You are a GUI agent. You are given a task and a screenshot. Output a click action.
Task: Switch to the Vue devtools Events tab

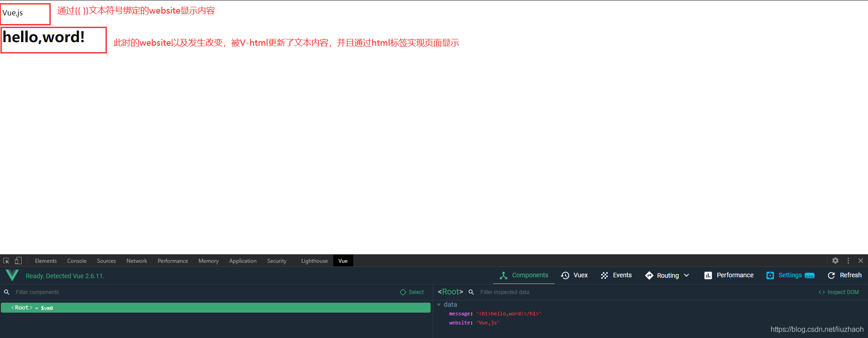616,275
